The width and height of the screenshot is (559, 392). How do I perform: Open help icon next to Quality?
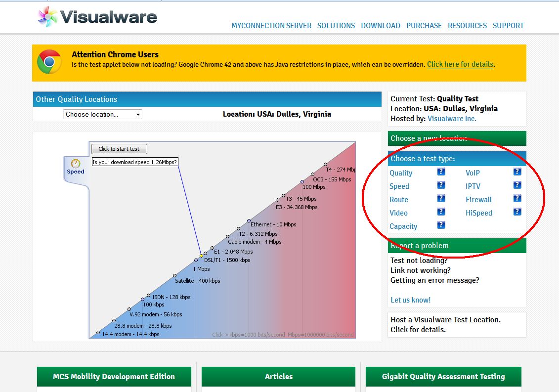click(x=441, y=172)
